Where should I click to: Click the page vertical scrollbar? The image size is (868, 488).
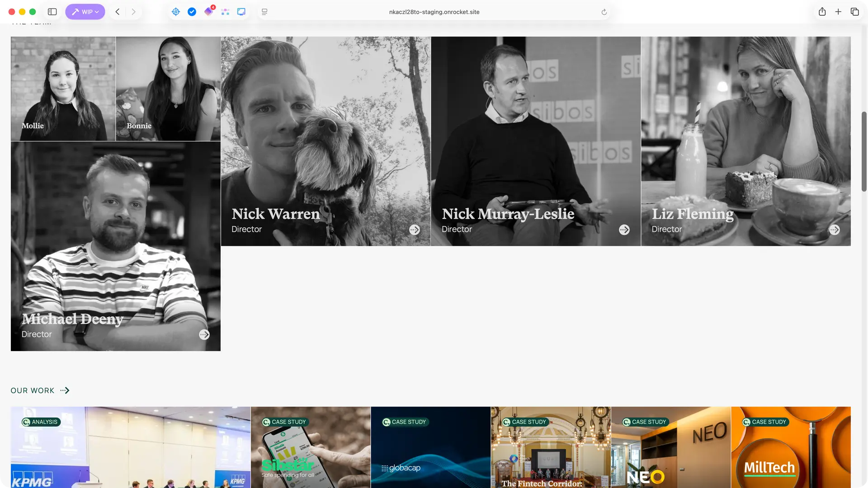point(864,151)
